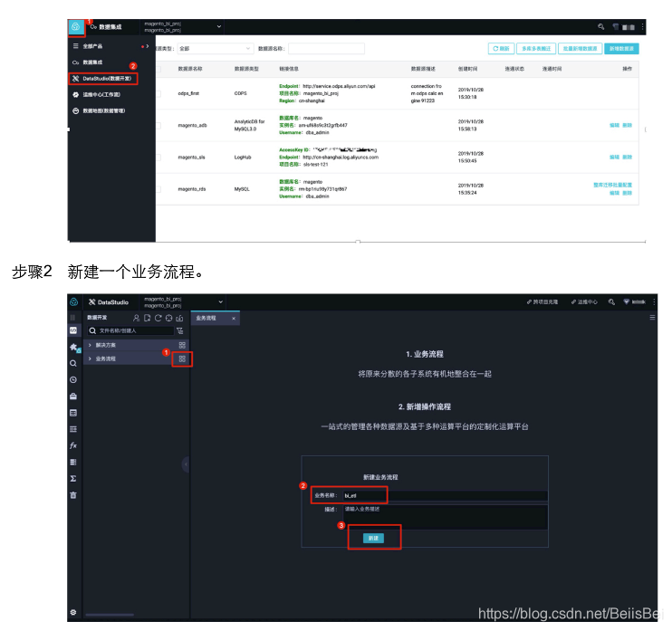Click the 跨项目克隆 link in DataStudio header

(x=542, y=302)
